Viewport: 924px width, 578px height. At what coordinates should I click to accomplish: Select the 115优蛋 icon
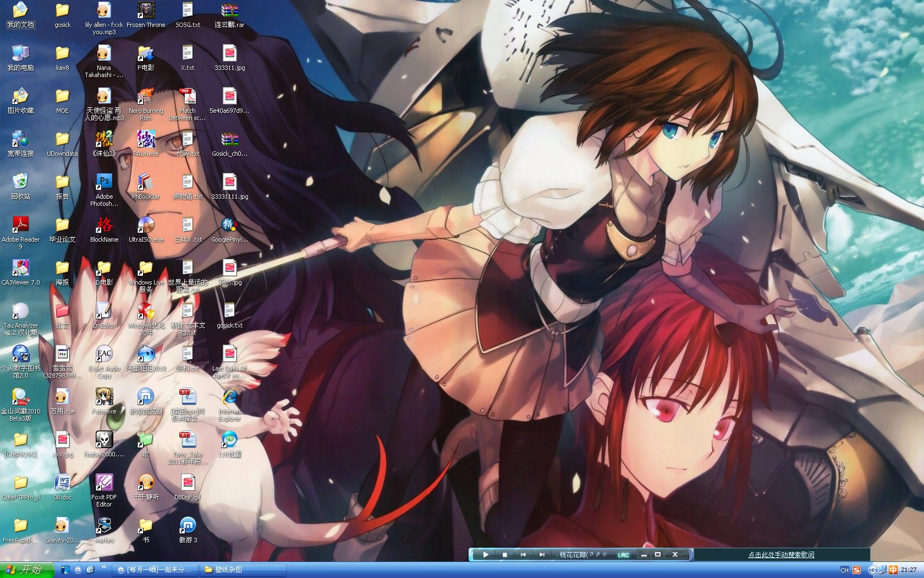(x=229, y=444)
